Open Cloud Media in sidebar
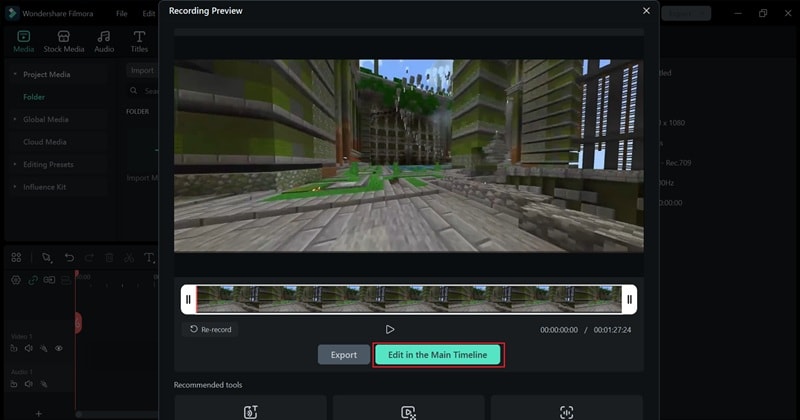 click(45, 142)
